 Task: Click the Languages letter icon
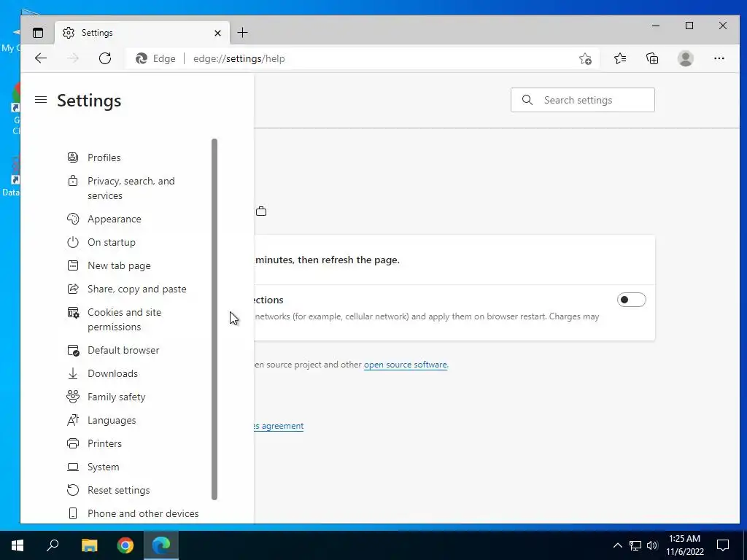click(73, 419)
